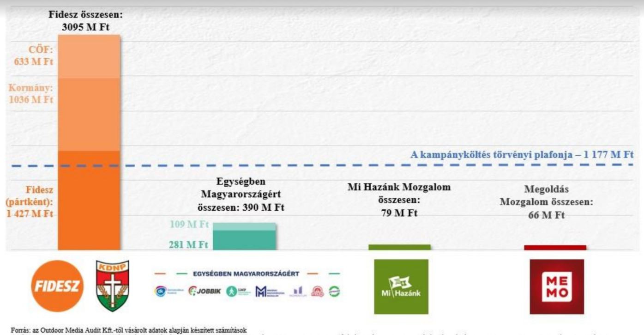Click the Kormány middle orange bar segment

(x=89, y=115)
